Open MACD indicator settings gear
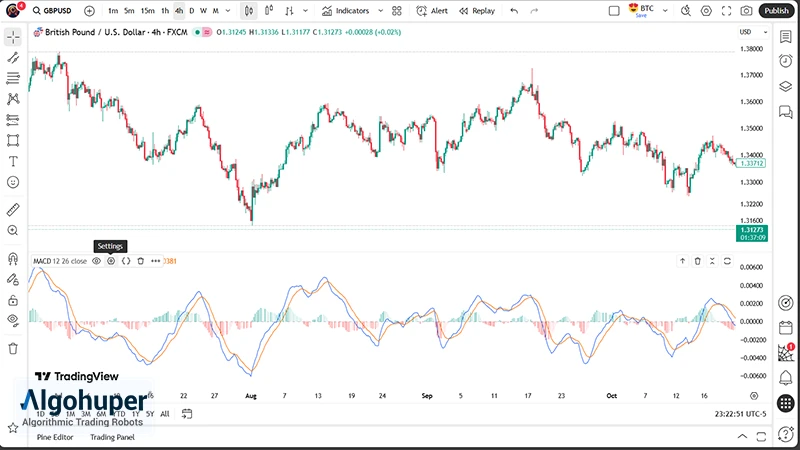 111,261
